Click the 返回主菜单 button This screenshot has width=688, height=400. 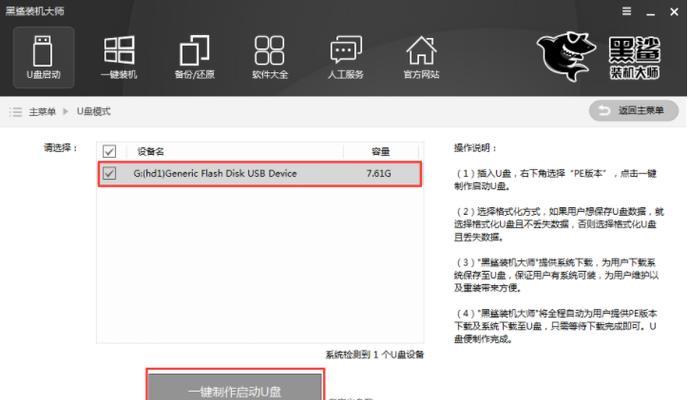[634, 111]
